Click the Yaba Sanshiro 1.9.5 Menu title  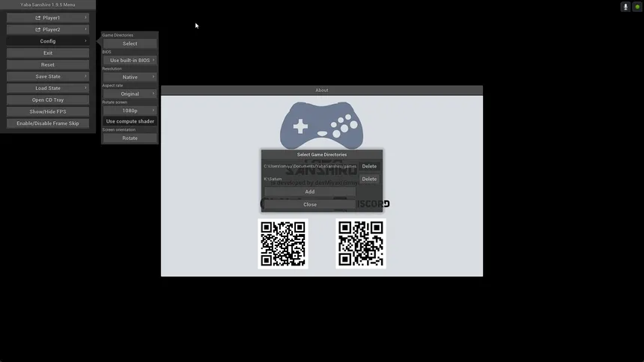coord(48,5)
